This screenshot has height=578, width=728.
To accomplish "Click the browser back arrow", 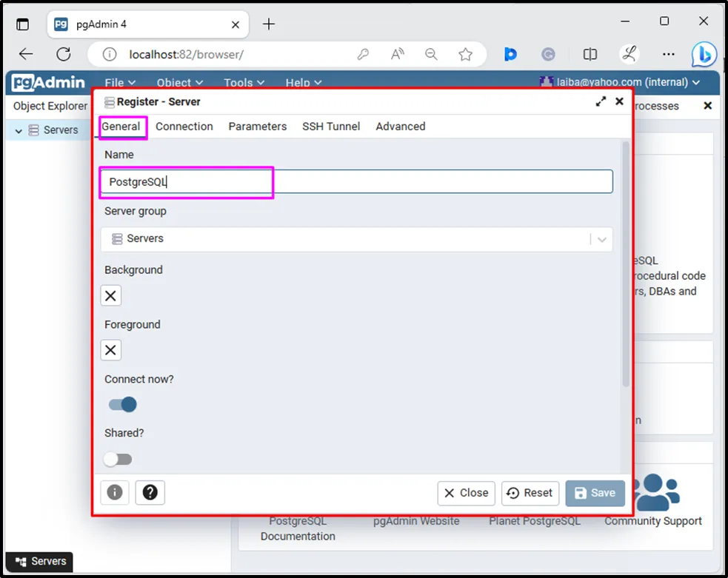I will pos(26,54).
